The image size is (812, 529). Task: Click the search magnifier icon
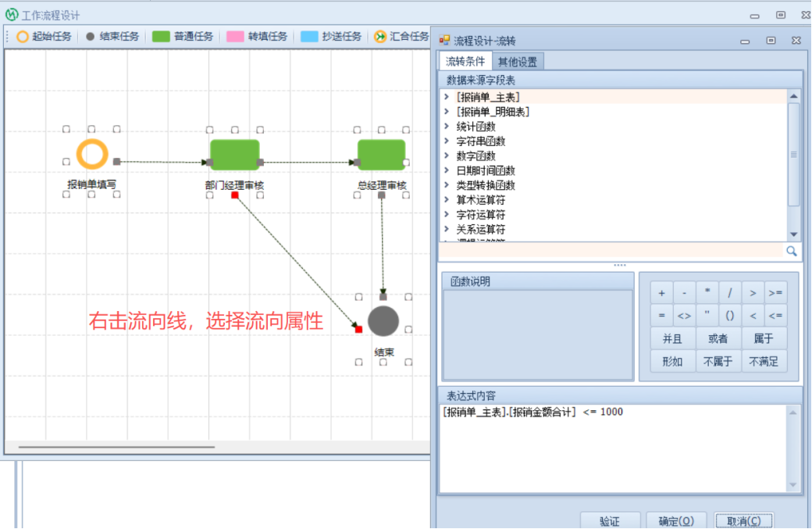pyautogui.click(x=791, y=251)
